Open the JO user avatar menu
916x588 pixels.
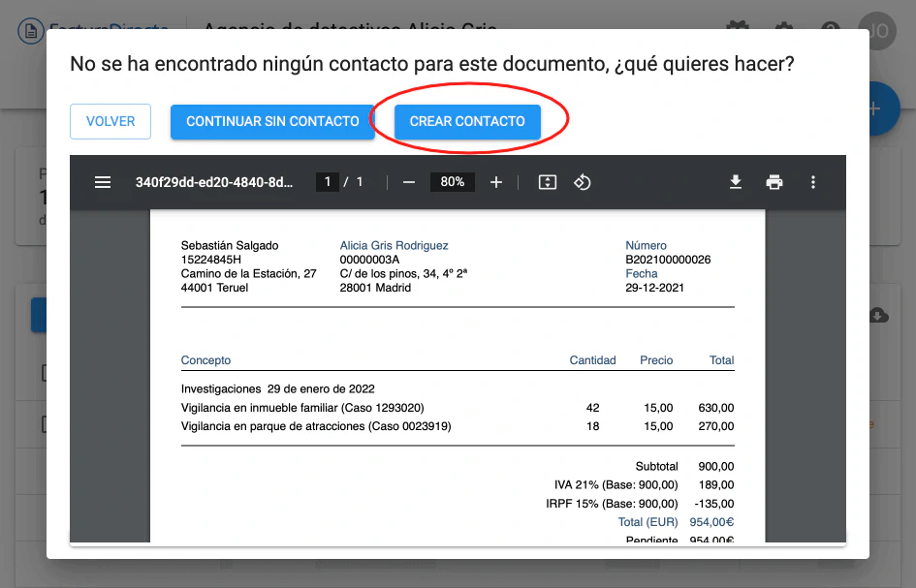point(877,29)
